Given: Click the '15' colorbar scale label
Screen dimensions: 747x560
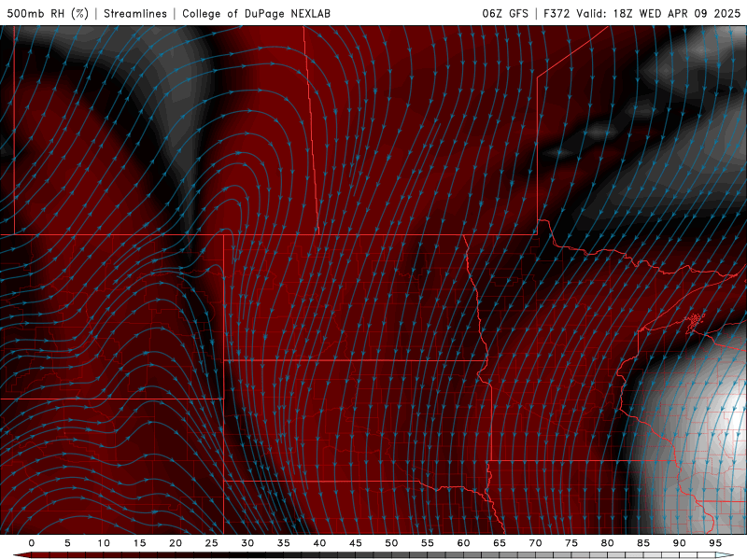Looking at the screenshot, I should pos(139,543).
